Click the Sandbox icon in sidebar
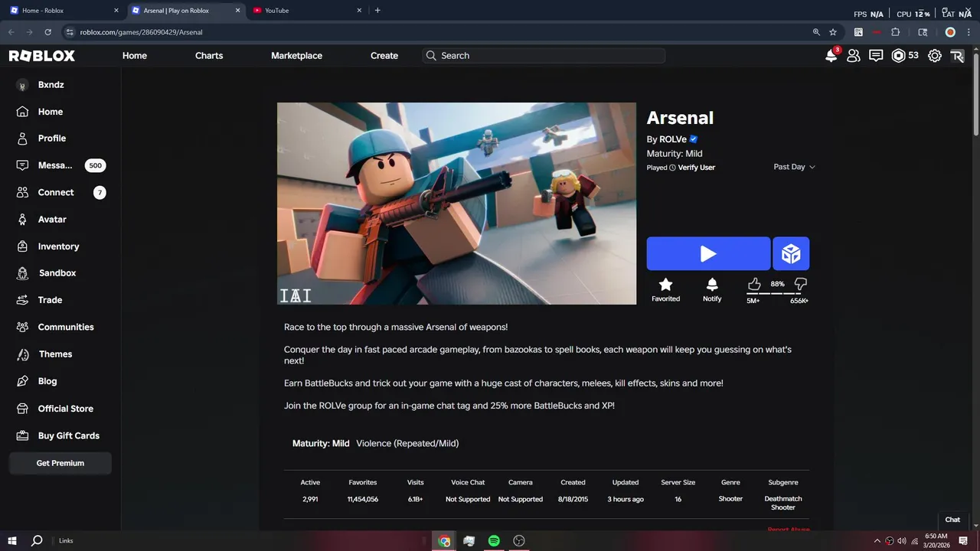The height and width of the screenshot is (551, 980). 23,273
